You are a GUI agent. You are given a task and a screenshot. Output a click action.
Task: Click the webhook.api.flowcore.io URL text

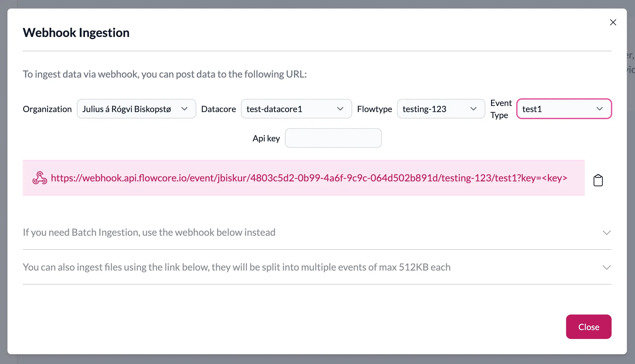tap(309, 178)
